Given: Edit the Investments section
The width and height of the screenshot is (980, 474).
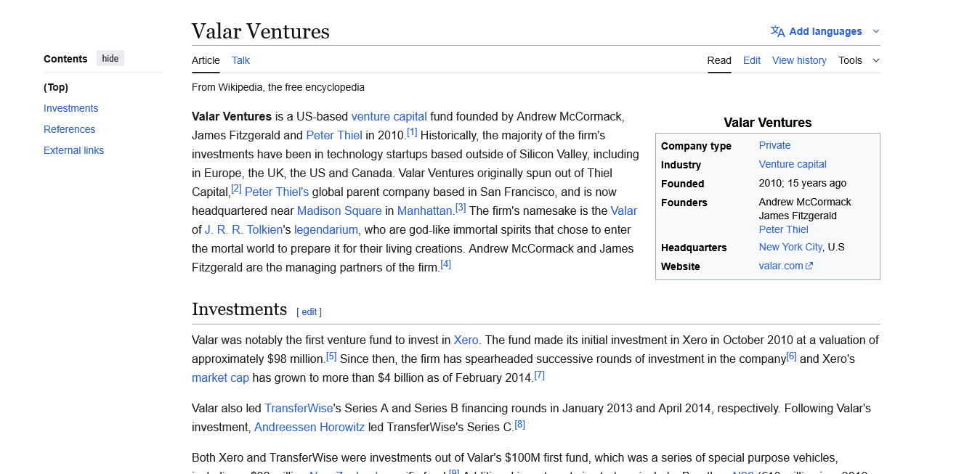Looking at the screenshot, I should (309, 311).
